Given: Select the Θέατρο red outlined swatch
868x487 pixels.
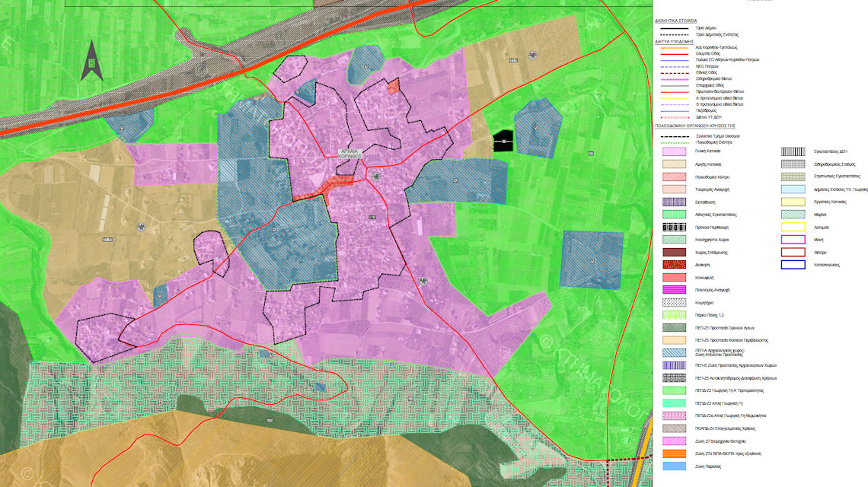Looking at the screenshot, I should pos(793,253).
